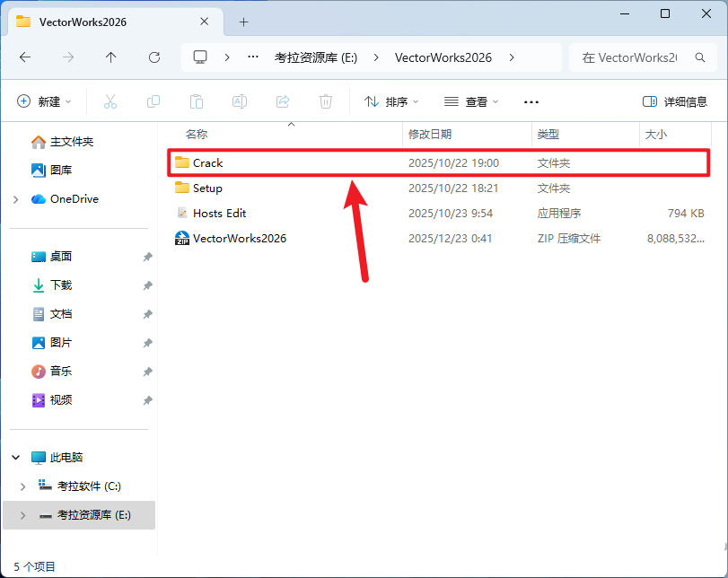728x578 pixels.
Task: Select the Hosts Edit application file
Action: tap(438, 213)
